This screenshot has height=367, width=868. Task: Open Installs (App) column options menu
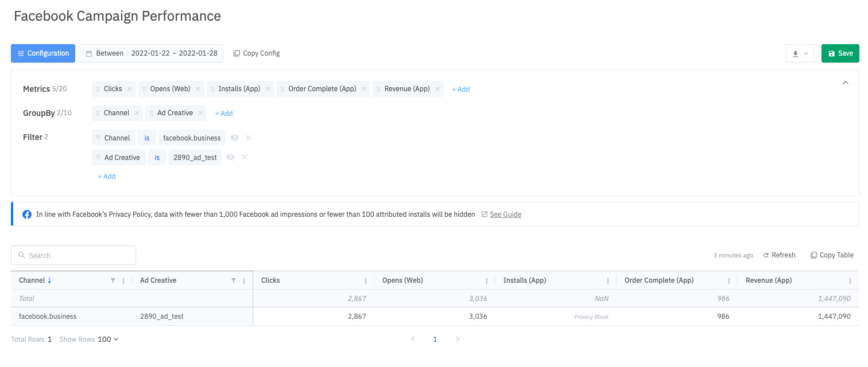click(608, 281)
